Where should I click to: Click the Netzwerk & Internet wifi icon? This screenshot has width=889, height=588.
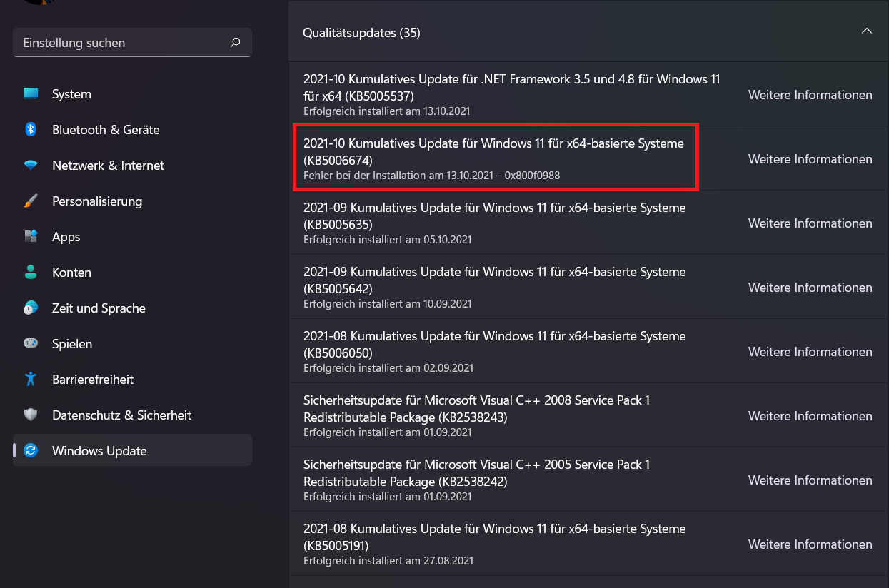click(31, 166)
